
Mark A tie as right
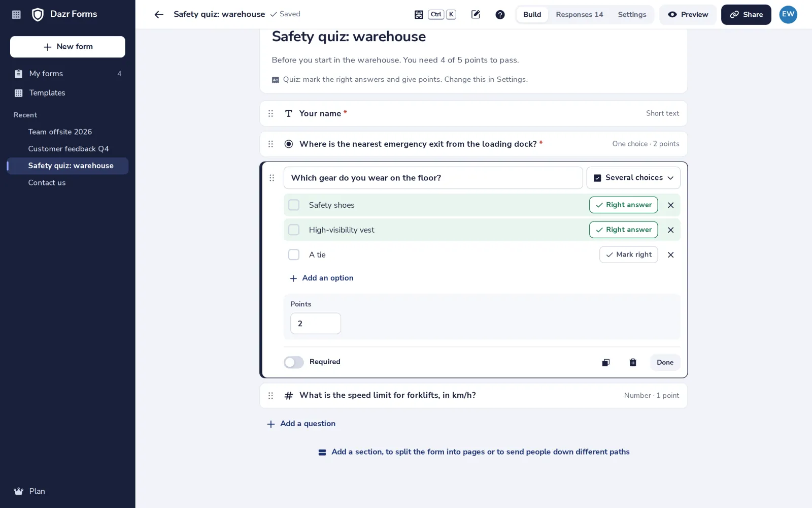(628, 255)
